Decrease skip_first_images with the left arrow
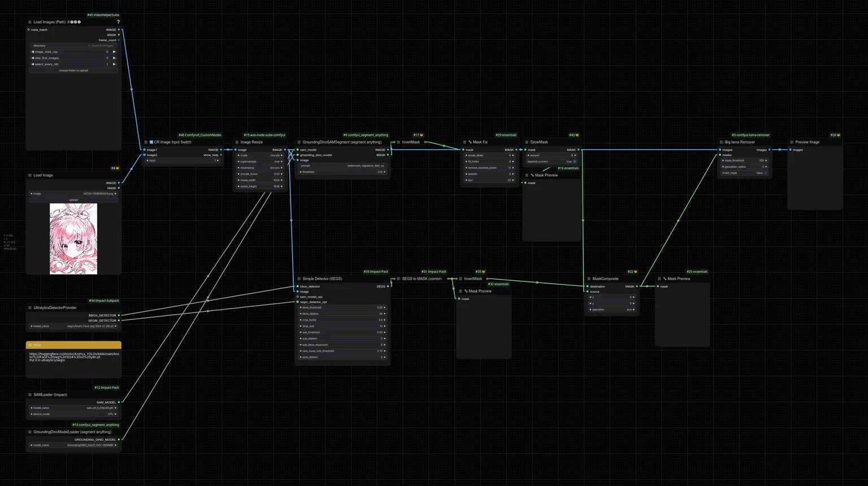 tap(32, 58)
